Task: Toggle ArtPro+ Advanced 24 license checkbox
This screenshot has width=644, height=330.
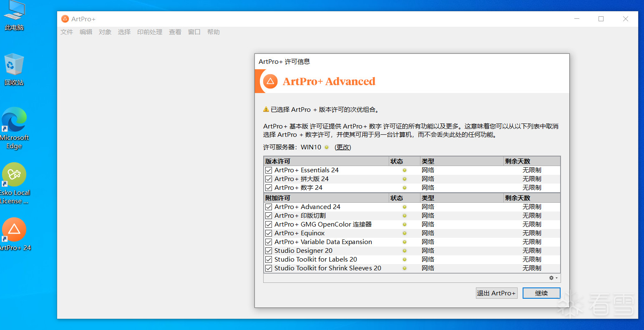Action: coord(269,207)
